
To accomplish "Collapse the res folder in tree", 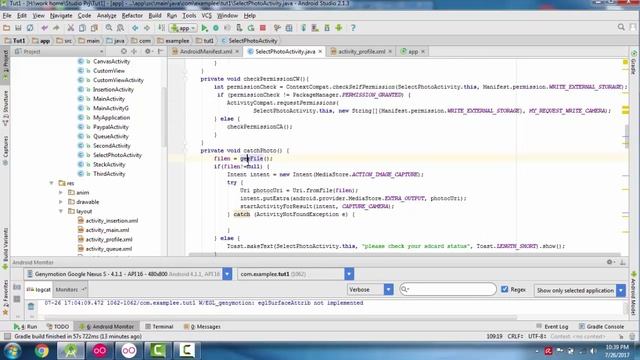I will click(x=51, y=183).
